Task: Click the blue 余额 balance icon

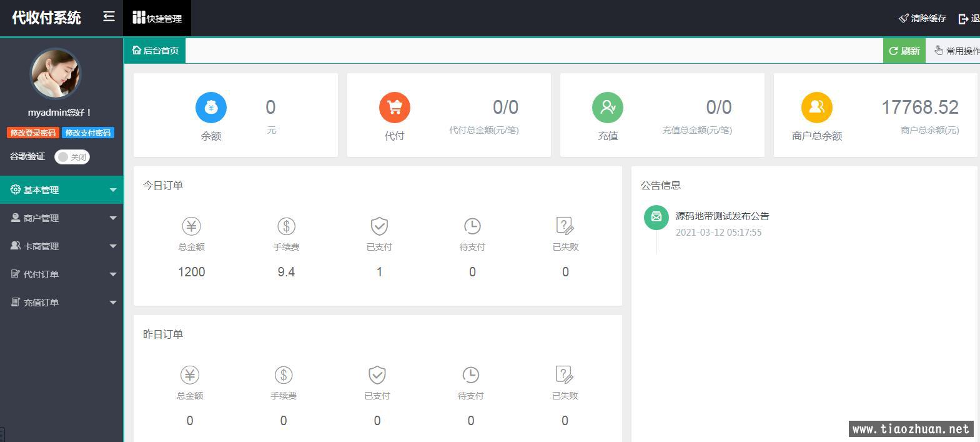Action: coord(211,108)
